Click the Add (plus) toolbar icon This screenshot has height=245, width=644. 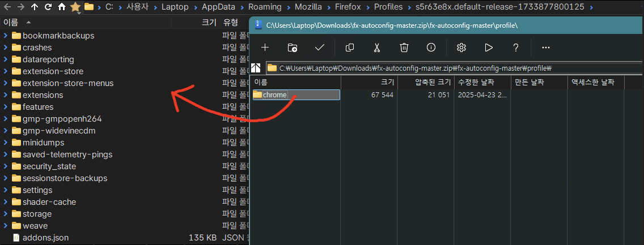pos(265,48)
